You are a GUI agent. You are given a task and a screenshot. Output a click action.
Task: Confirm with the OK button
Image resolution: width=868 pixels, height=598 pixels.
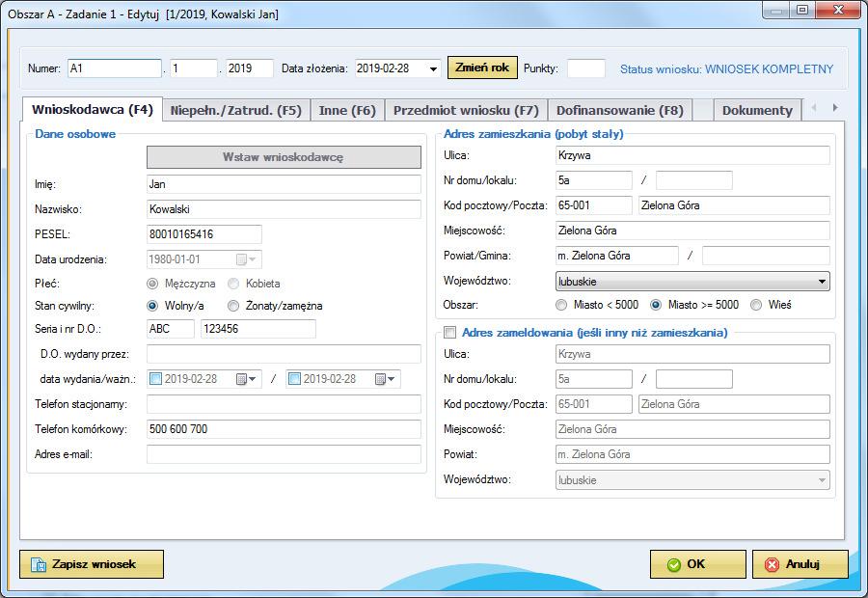click(697, 564)
